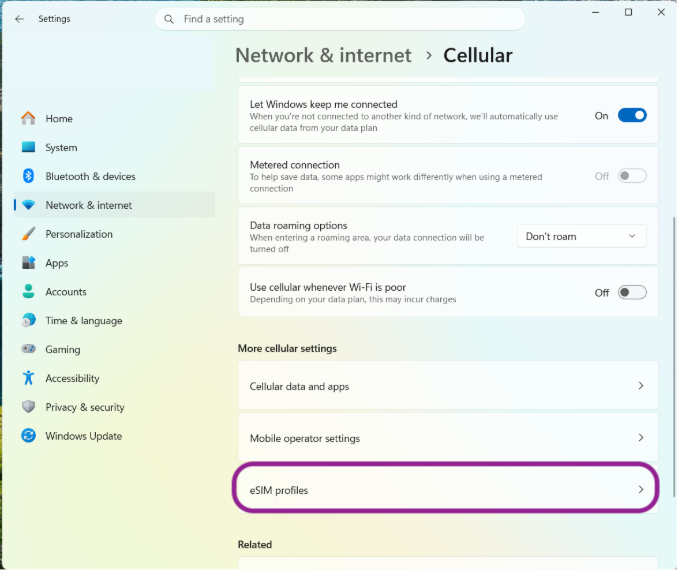This screenshot has height=570, width=678.
Task: Click eSIM profiles label
Action: coord(279,490)
